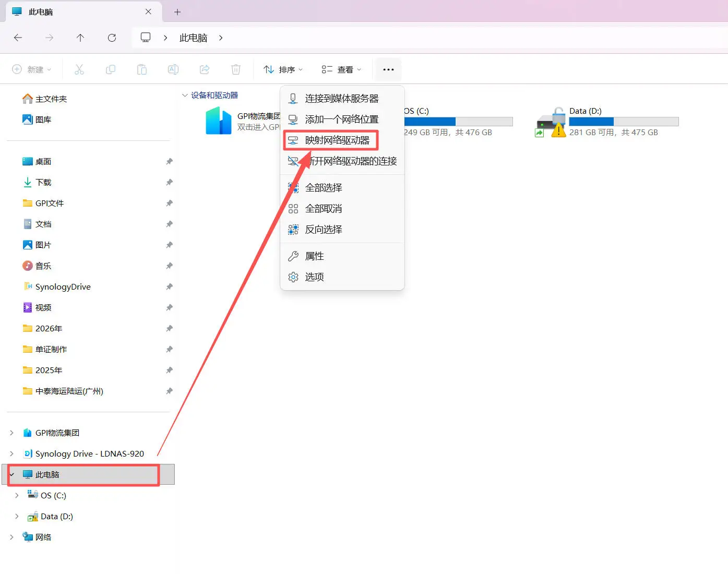Viewport: 728px width, 574px height.
Task: Go up one folder level arrow
Action: (x=80, y=38)
